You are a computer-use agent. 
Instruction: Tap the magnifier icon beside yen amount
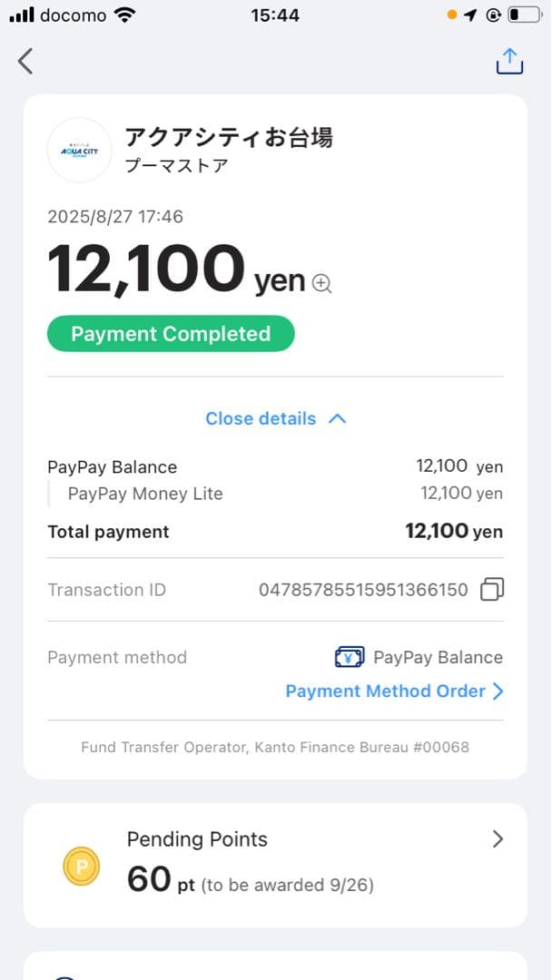click(322, 283)
